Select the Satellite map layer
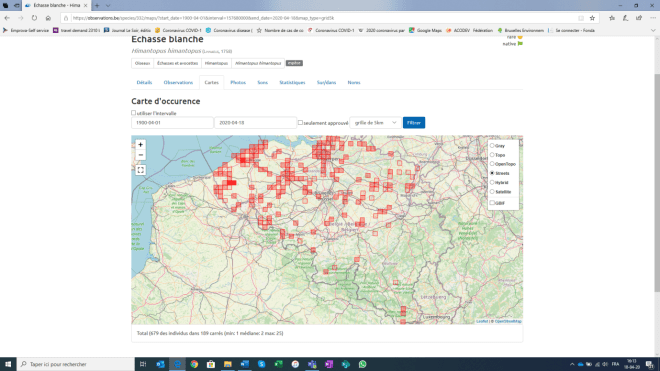 492,192
